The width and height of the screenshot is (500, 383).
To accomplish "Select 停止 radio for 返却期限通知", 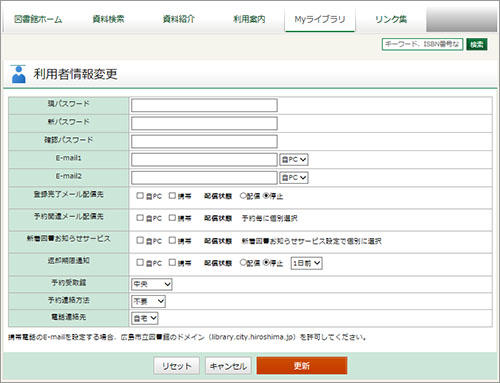I will click(x=266, y=262).
